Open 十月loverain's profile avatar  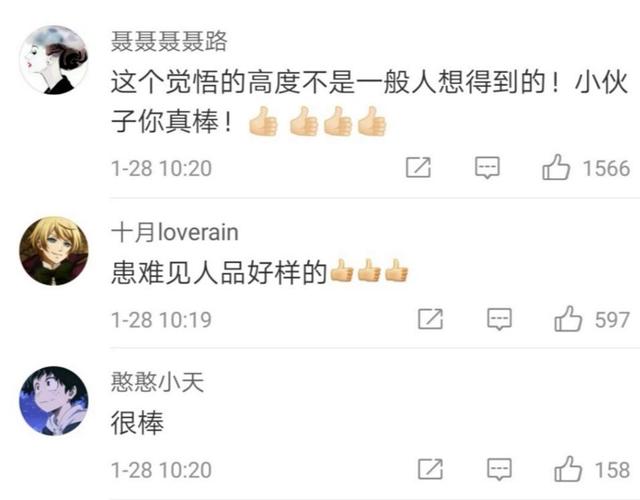point(53,251)
